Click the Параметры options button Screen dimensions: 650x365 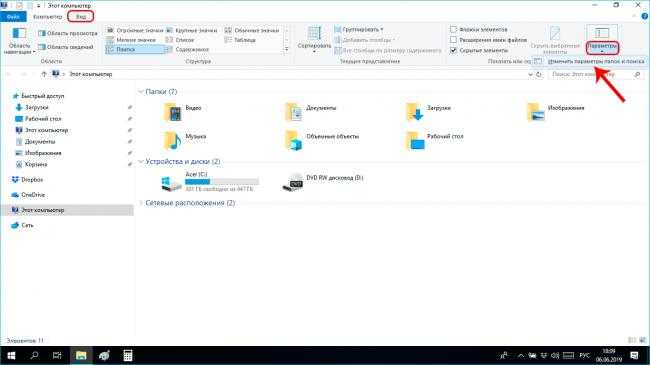tap(602, 39)
